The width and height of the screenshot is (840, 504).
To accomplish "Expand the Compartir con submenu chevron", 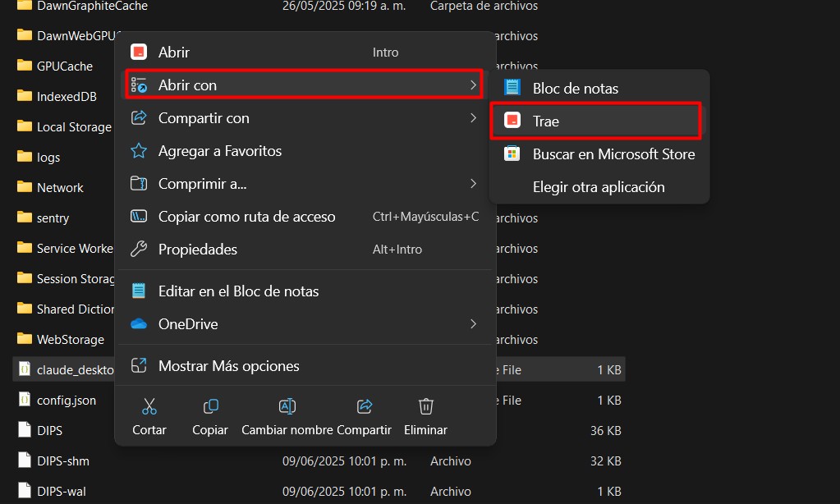I will tap(473, 118).
